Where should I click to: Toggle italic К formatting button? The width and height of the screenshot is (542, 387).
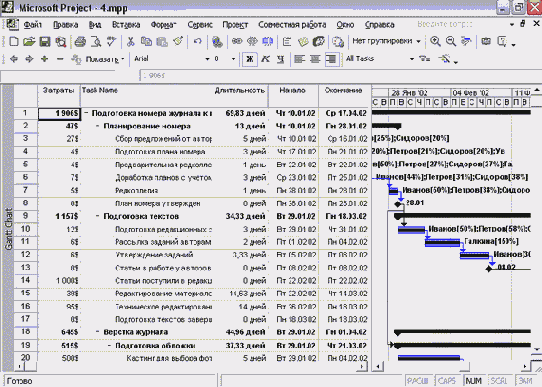pyautogui.click(x=265, y=59)
